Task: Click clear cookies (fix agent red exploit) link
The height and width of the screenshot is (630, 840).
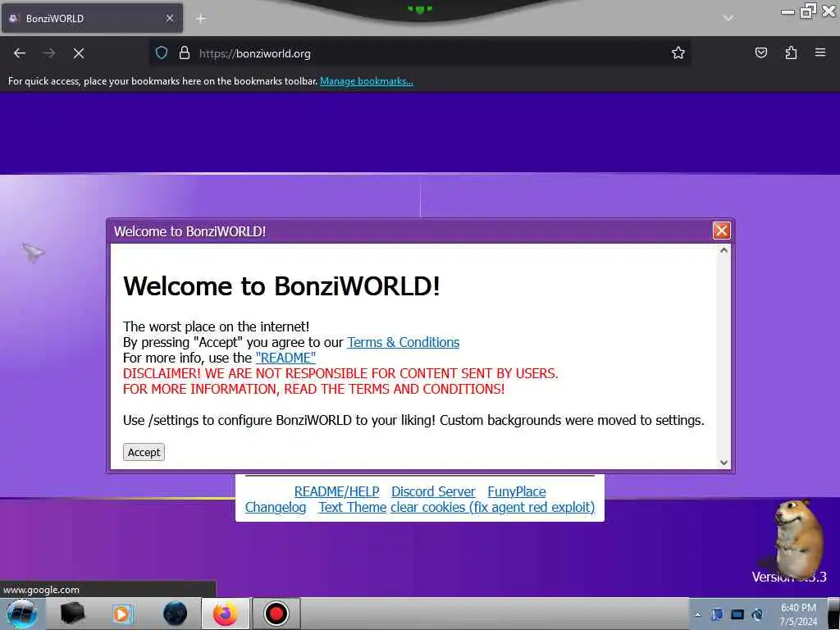Action: (x=492, y=507)
